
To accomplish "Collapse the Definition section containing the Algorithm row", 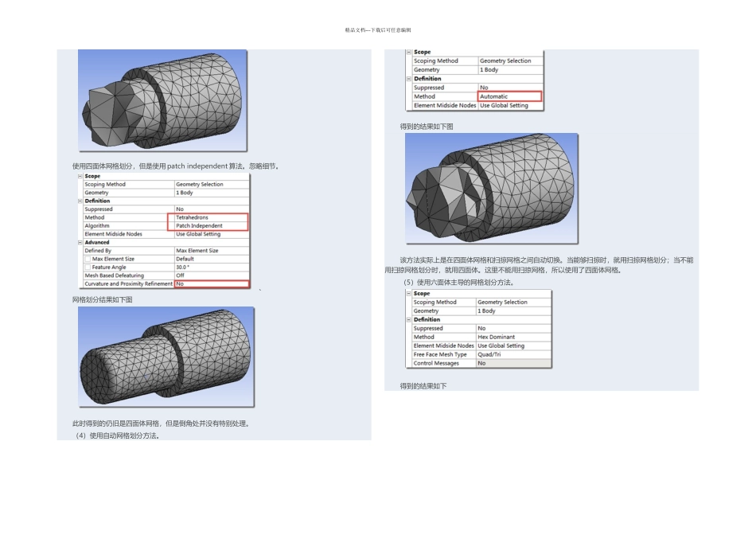I will click(80, 201).
